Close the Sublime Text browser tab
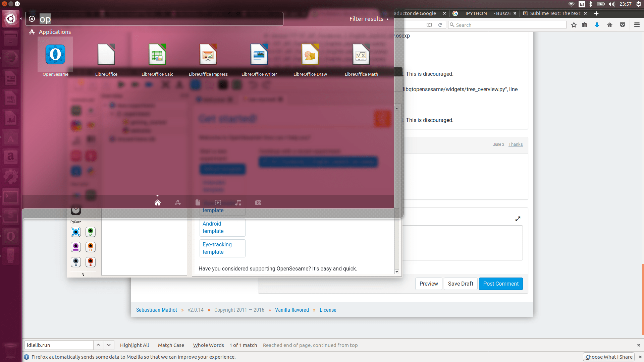Screen dimensions: 644x362 click(x=585, y=13)
